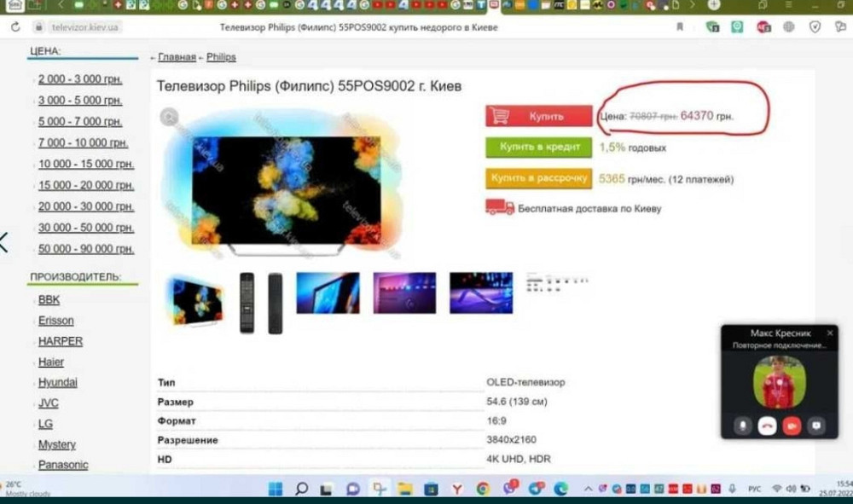Open the Windows Start menu
853x504 pixels.
click(276, 489)
